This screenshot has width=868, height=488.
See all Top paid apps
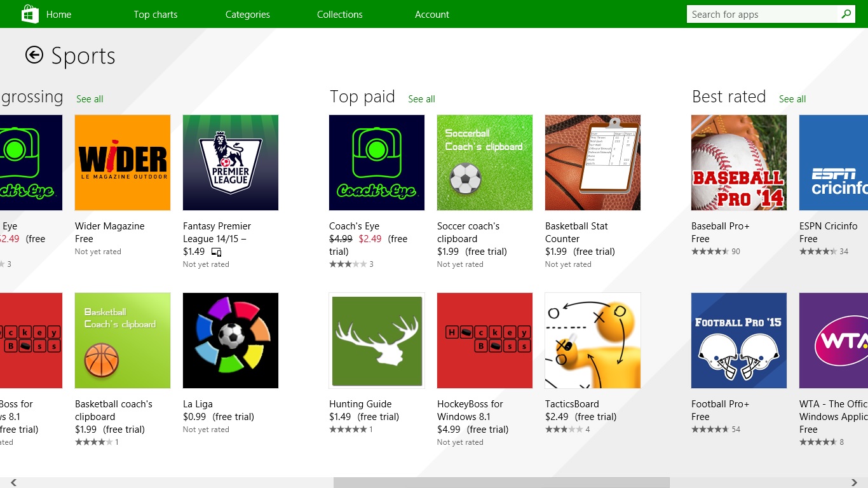(421, 99)
